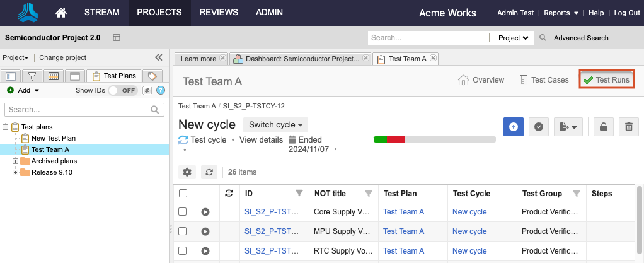Expand the Archived plans folder
Viewport: 644px width, 263px height.
16,161
